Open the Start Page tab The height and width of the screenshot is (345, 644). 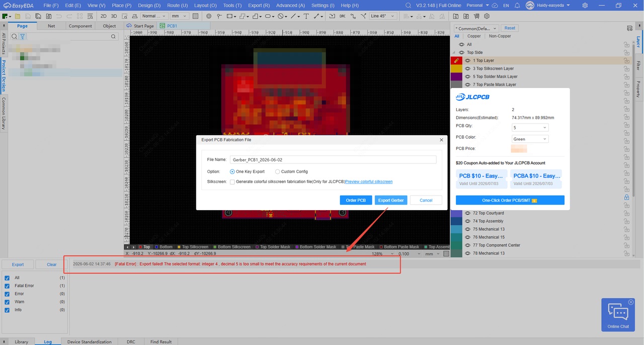[140, 26]
